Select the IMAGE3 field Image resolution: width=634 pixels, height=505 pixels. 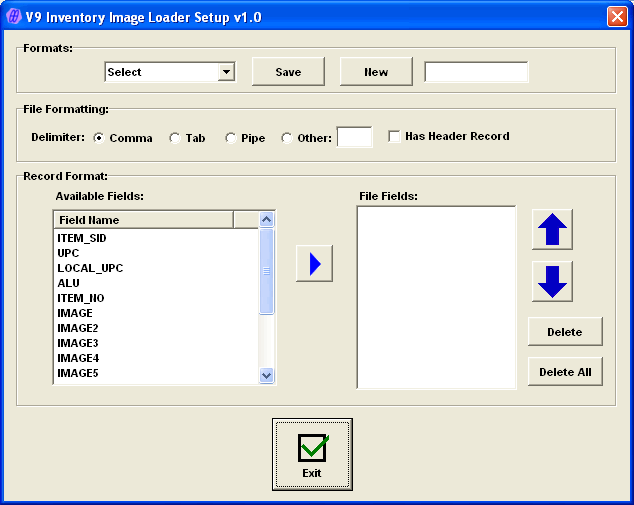point(156,343)
